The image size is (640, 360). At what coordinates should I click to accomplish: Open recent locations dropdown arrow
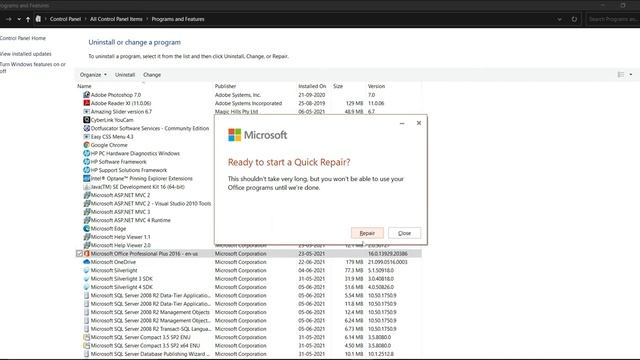pyautogui.click(x=19, y=19)
